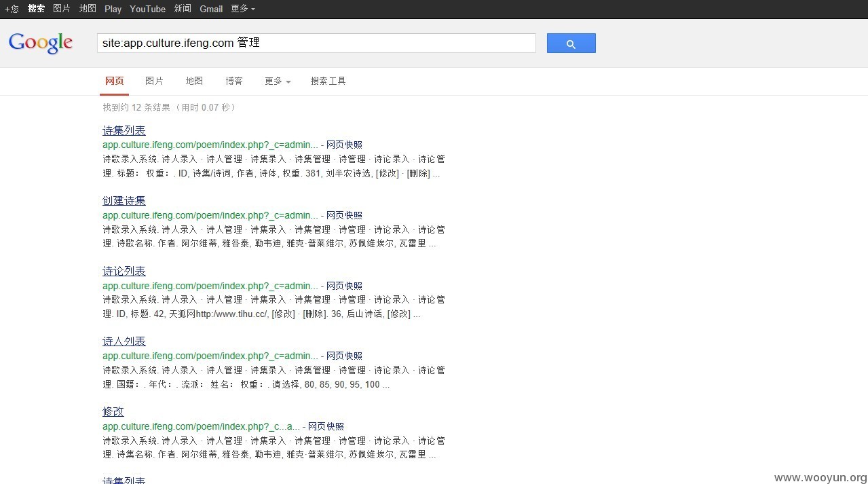Screen dimensions: 868x484
Task: Click the Google logo
Action: [x=41, y=43]
